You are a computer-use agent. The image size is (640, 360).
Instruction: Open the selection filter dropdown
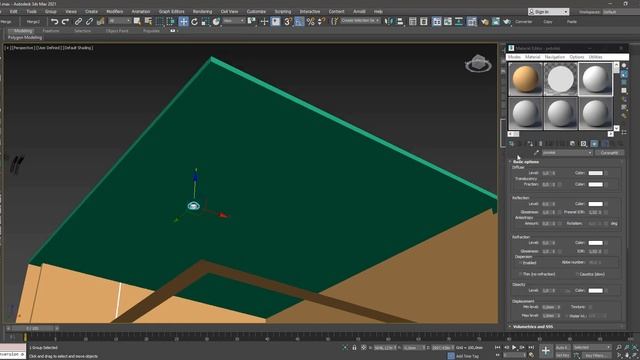pos(120,21)
